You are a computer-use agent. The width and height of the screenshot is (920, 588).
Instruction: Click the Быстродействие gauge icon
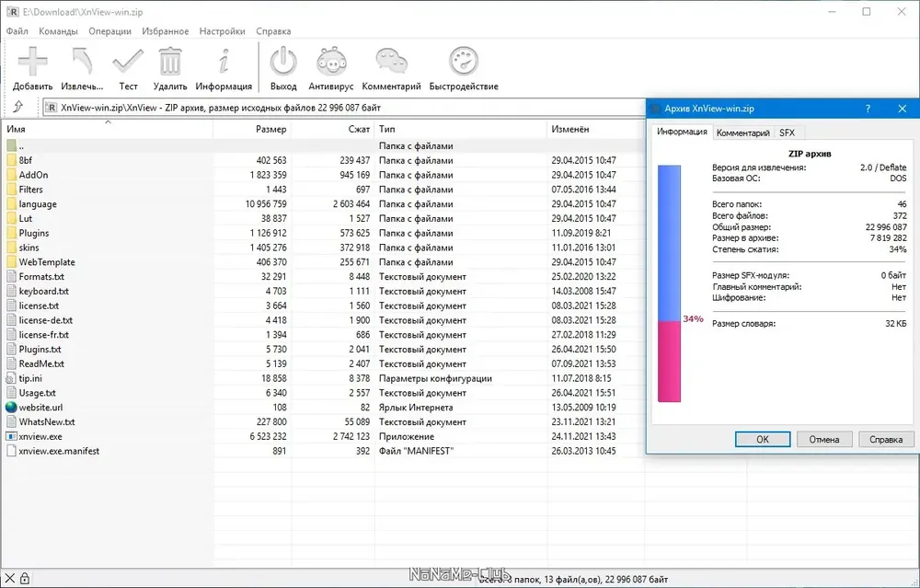(x=464, y=61)
